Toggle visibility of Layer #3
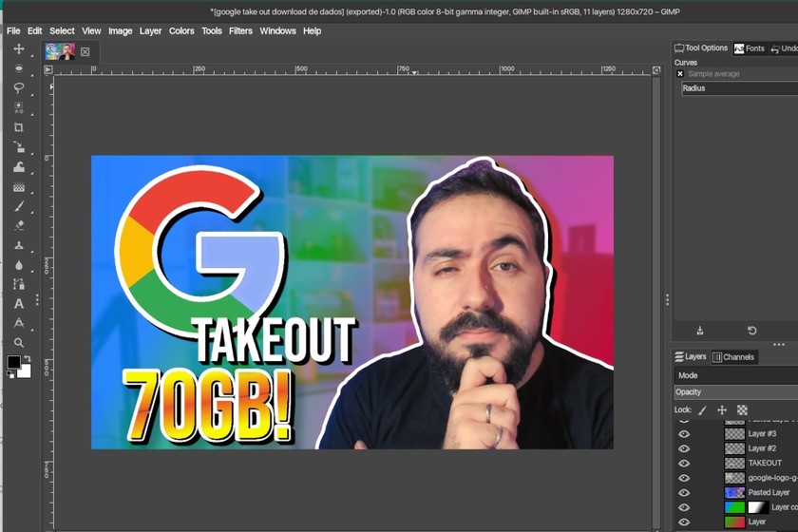The height and width of the screenshot is (532, 798). click(684, 433)
